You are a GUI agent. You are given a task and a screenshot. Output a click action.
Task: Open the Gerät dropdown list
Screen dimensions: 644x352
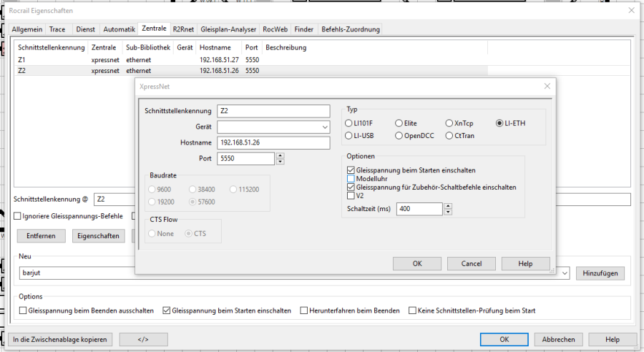click(x=323, y=127)
